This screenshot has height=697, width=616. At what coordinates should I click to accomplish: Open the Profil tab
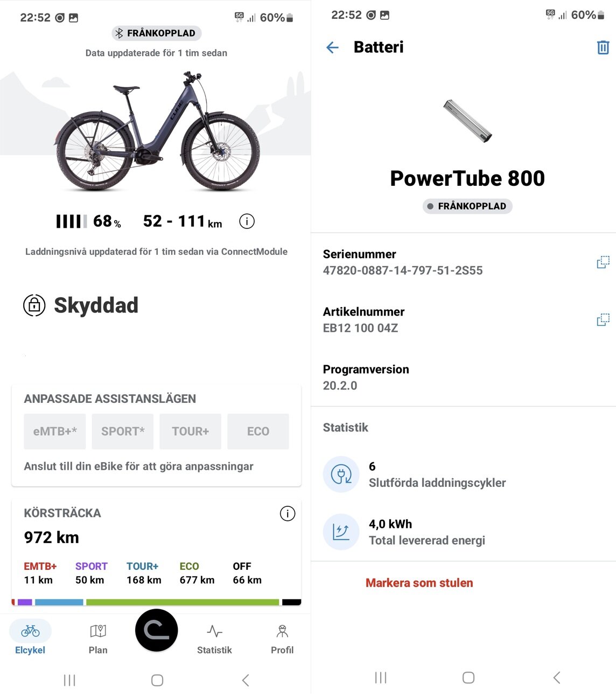click(282, 639)
